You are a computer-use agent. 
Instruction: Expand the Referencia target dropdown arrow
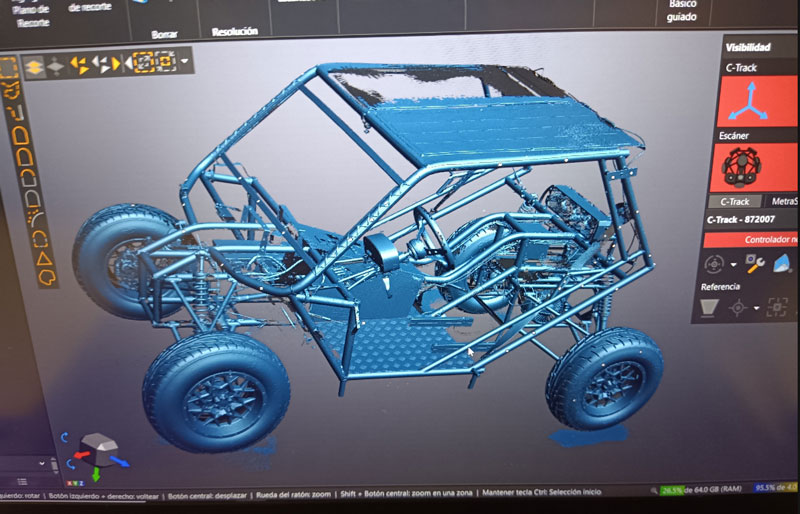[757, 308]
